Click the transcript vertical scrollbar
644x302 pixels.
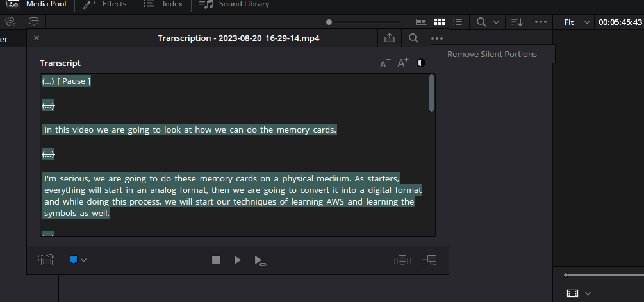coord(431,93)
